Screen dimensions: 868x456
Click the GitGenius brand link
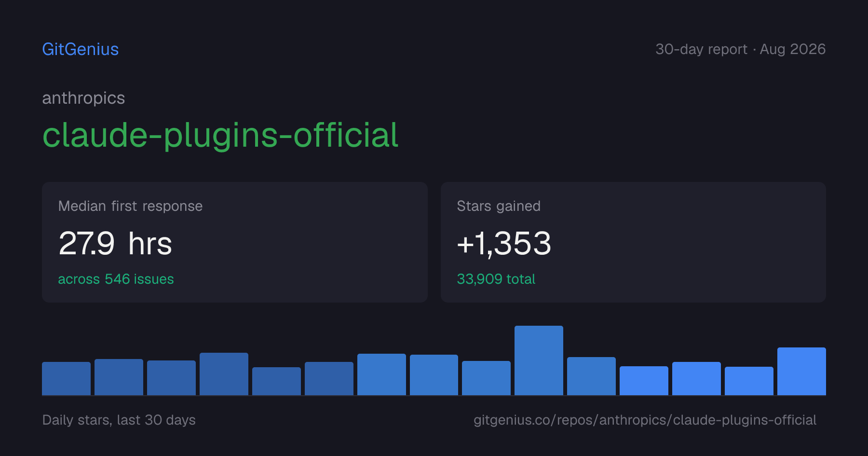point(81,49)
